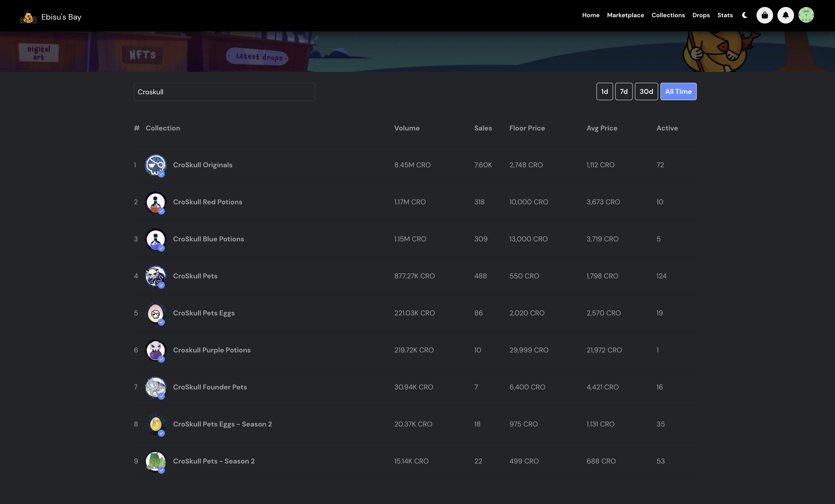Open CroSkull Originals link

[x=203, y=165]
